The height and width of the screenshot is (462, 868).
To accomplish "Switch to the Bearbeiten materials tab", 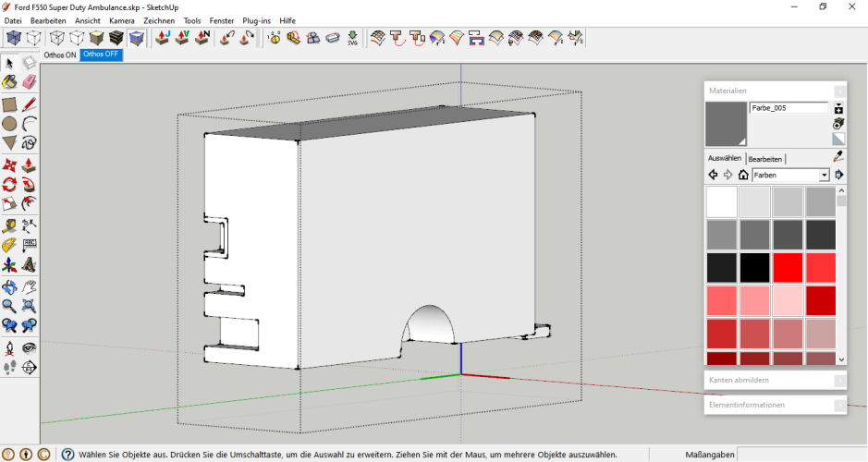I will point(765,159).
